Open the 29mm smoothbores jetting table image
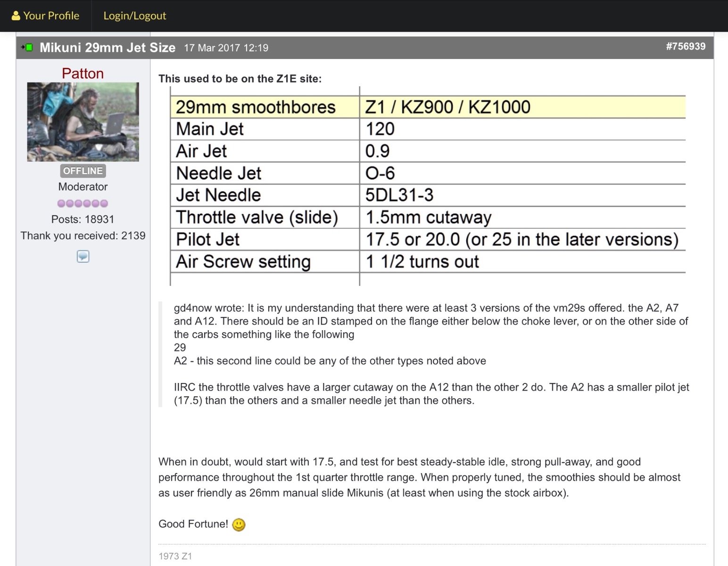The image size is (728, 566). pyautogui.click(x=427, y=186)
